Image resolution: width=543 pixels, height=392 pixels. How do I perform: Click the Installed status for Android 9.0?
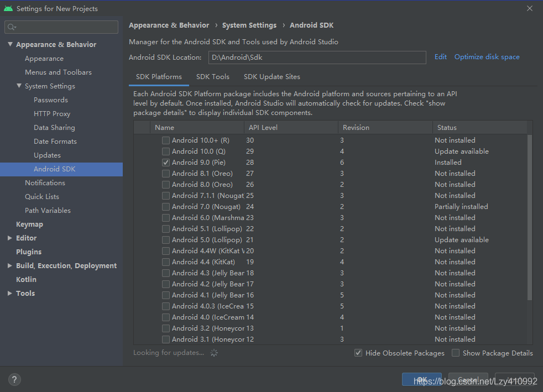pos(448,163)
